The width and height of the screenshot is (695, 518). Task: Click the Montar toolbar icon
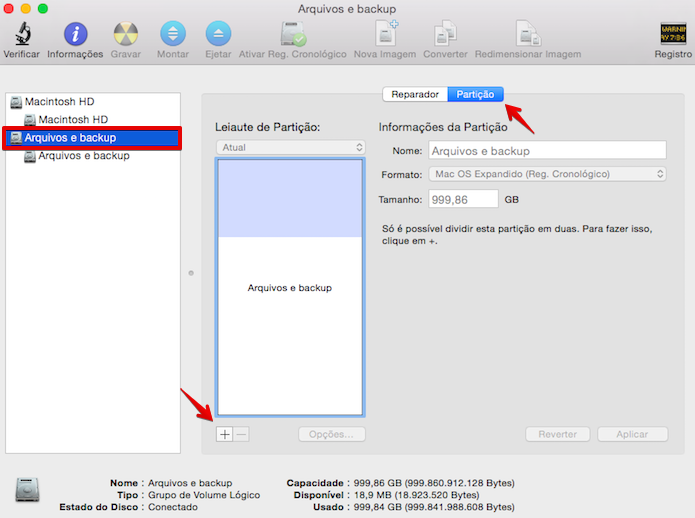[173, 34]
